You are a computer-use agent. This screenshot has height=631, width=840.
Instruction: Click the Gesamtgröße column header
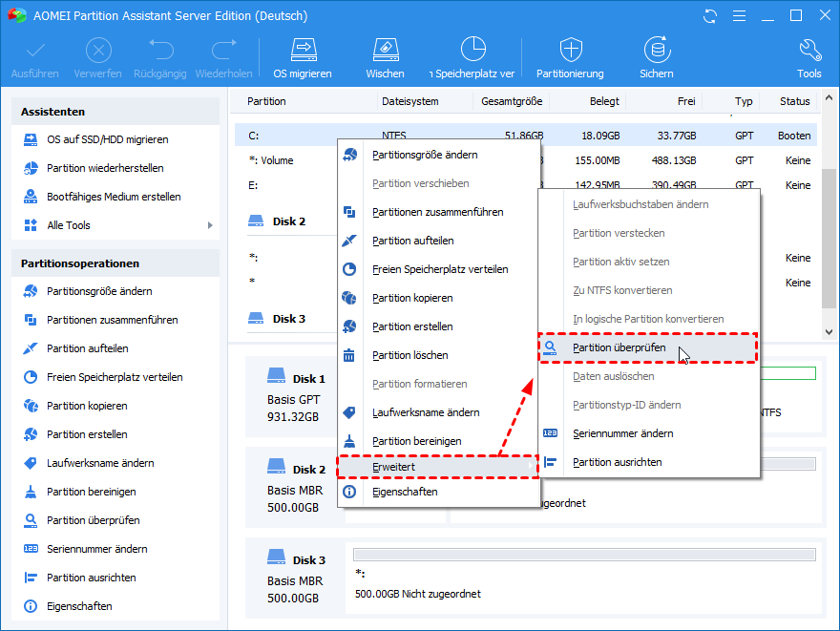(512, 101)
